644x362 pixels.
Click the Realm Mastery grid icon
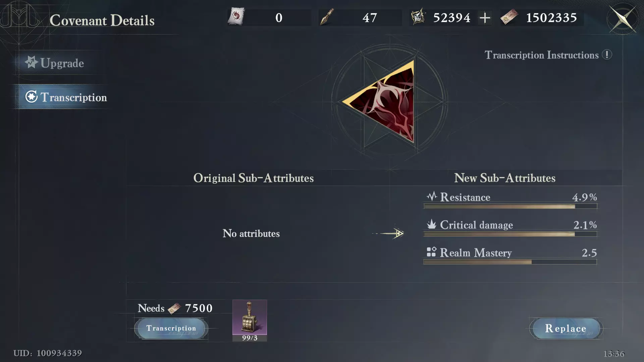click(431, 252)
